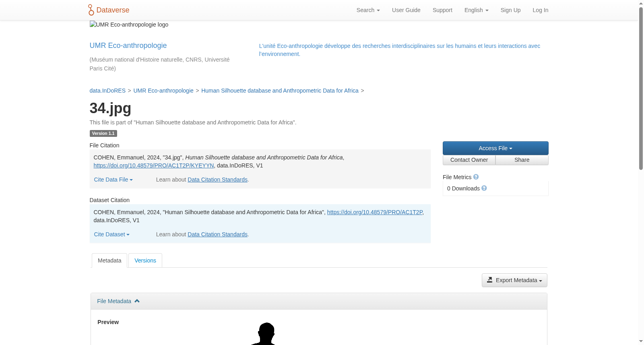Expand the Access File dropdown
Viewport: 644px width, 345px height.
495,148
